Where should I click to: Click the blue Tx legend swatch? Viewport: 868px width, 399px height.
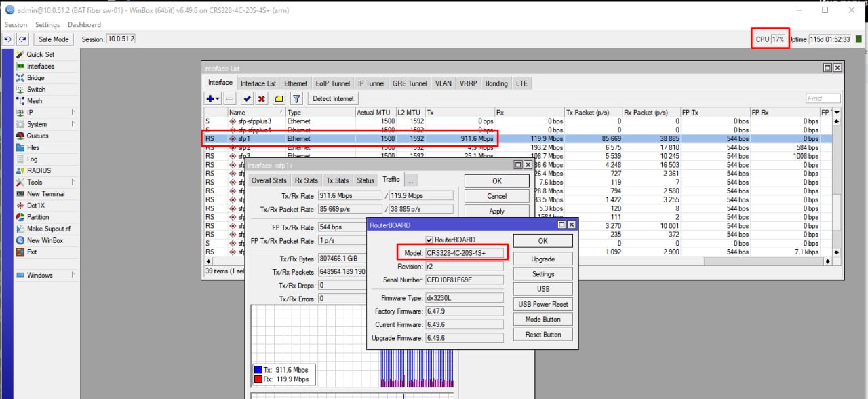(258, 370)
